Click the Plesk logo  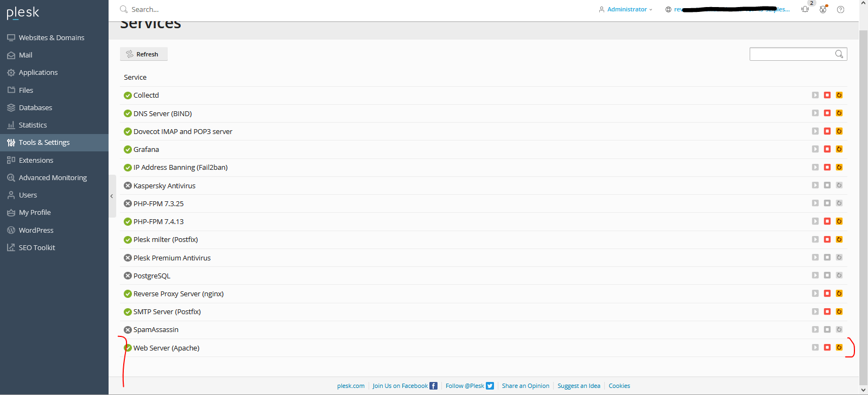pyautogui.click(x=23, y=12)
